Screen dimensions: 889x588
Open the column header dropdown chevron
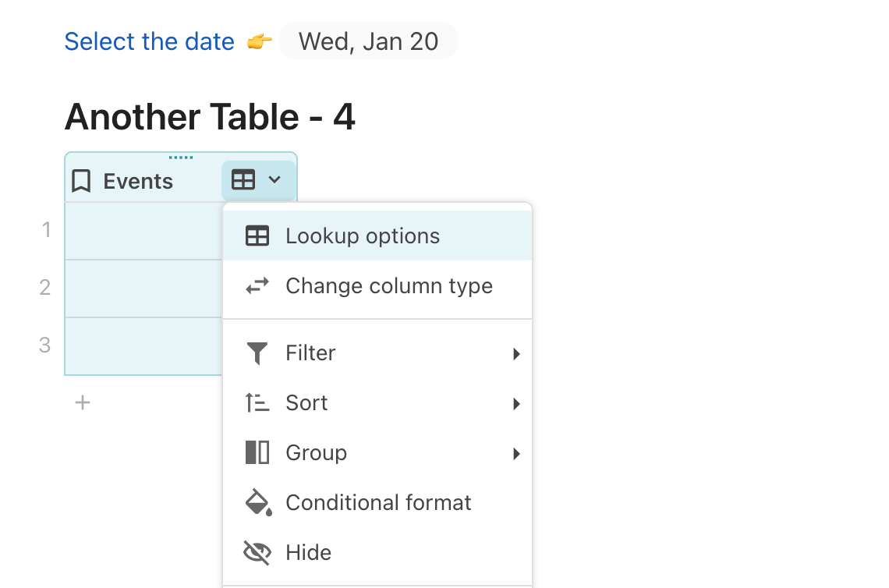274,181
